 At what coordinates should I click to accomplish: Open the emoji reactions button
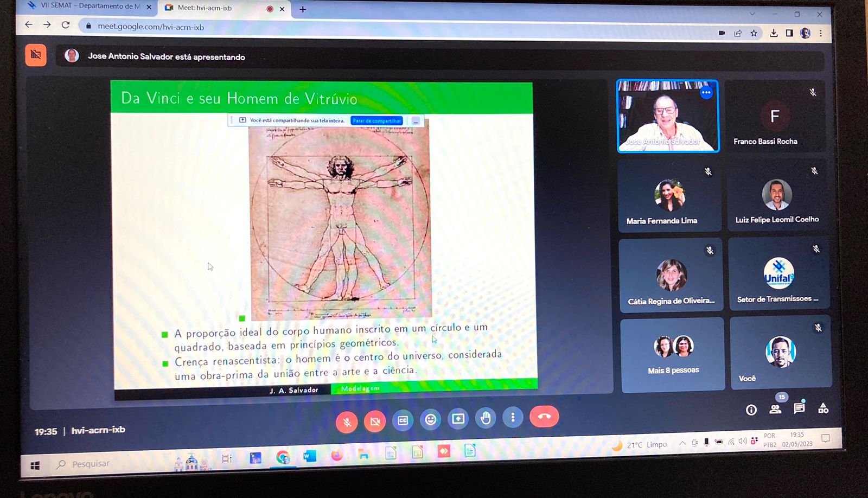pos(430,419)
